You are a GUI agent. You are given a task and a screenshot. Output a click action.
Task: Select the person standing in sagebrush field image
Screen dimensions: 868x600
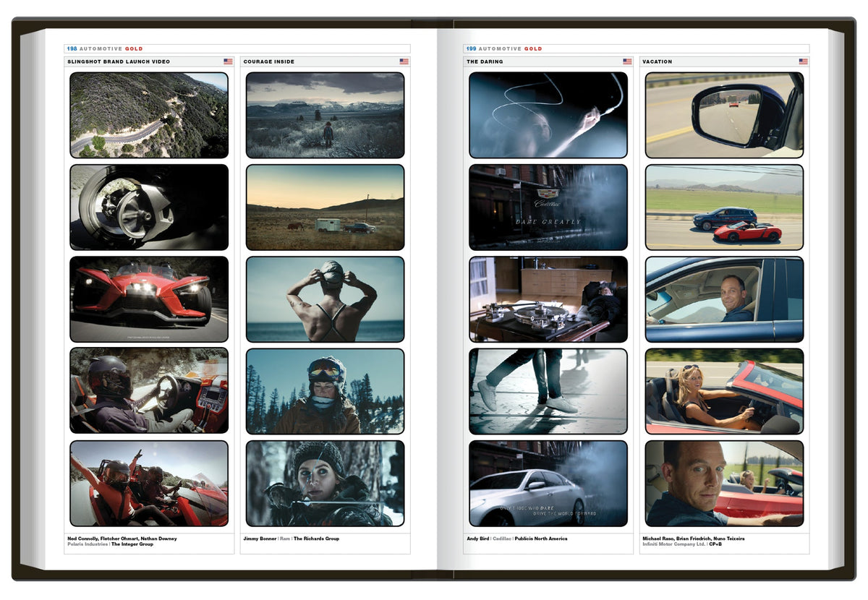coord(325,115)
